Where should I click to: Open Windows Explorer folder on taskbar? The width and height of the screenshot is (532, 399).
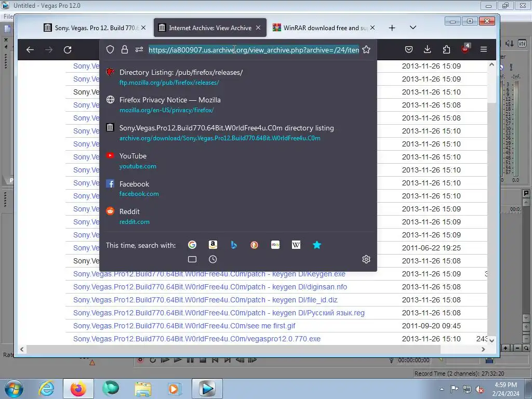coord(143,389)
